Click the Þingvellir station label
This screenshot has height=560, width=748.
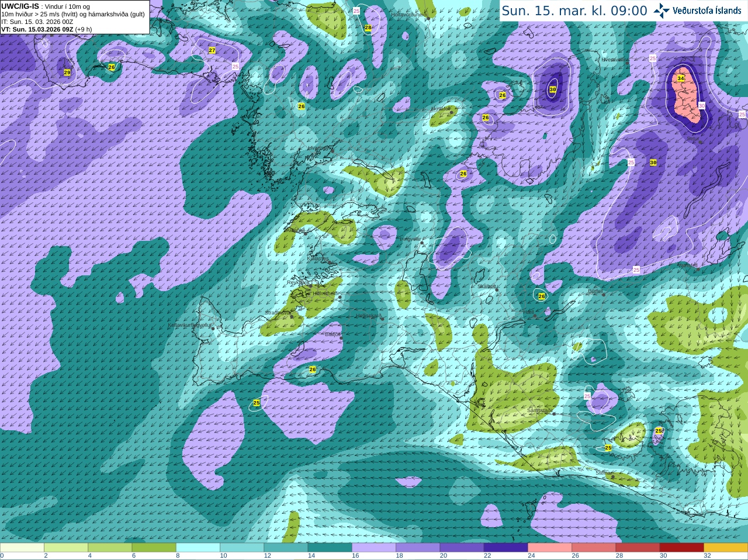[411, 239]
